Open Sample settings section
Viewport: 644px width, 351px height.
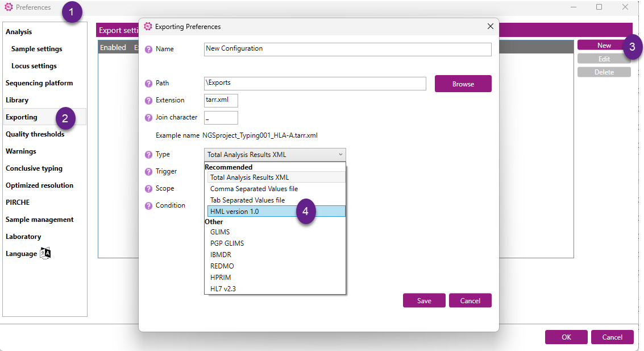click(36, 48)
